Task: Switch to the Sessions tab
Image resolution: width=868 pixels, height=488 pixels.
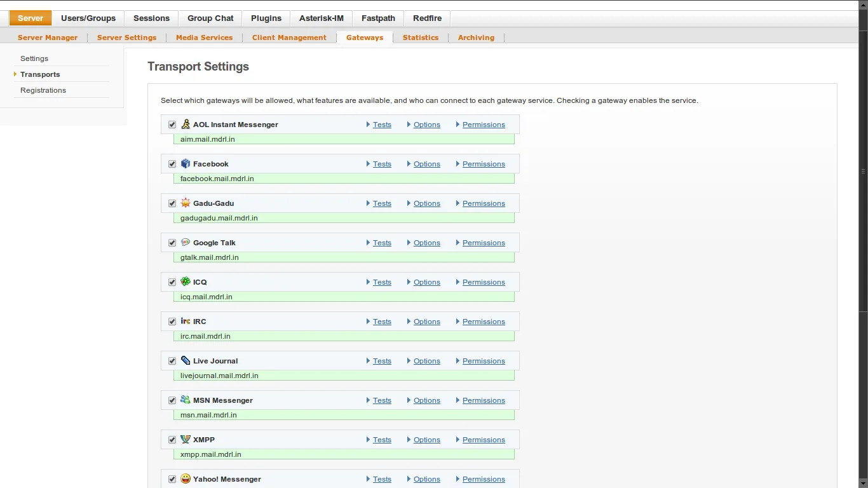Action: 151,18
